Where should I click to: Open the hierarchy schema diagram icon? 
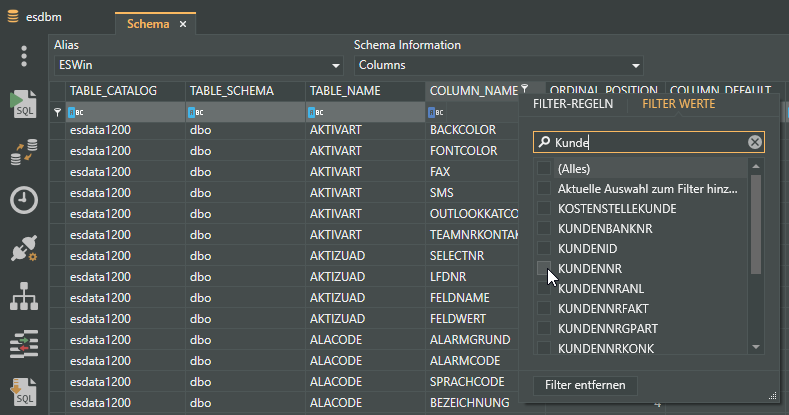point(24,296)
